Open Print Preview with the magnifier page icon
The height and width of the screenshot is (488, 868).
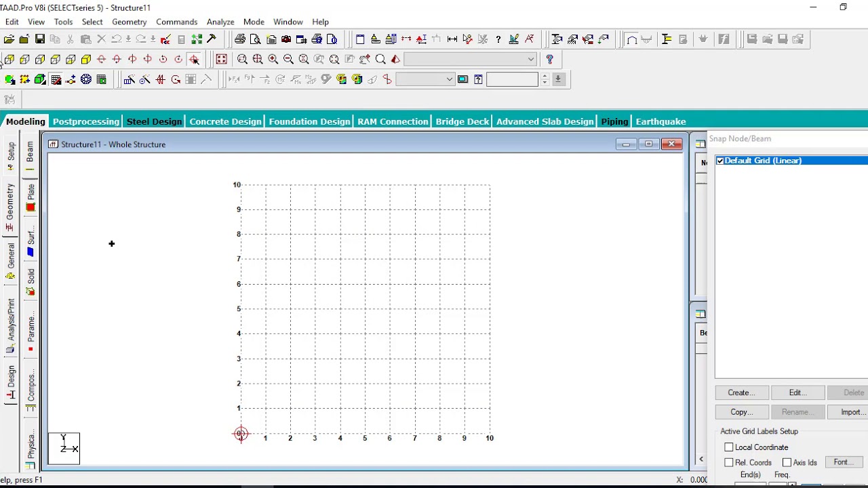[x=256, y=39]
